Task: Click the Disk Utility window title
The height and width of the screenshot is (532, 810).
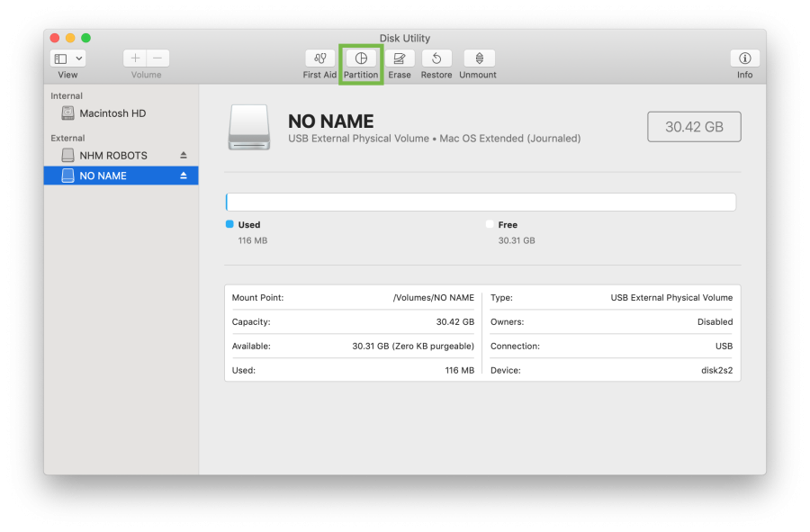Action: tap(405, 38)
